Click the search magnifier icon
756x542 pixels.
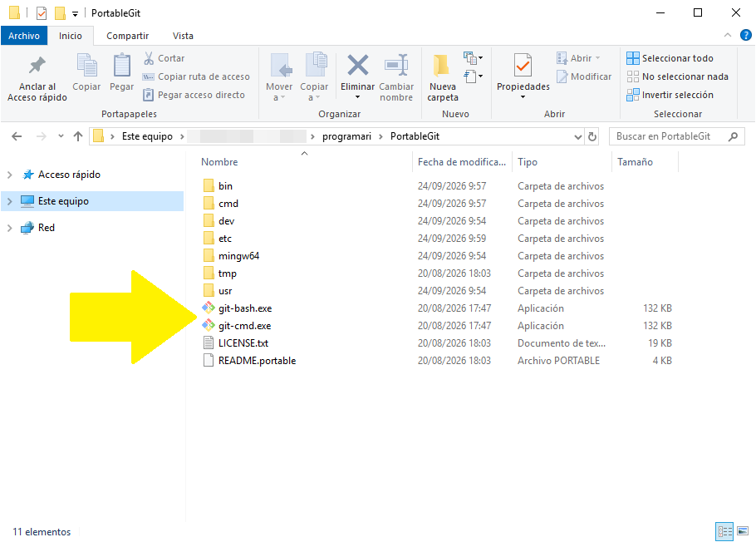pos(733,136)
